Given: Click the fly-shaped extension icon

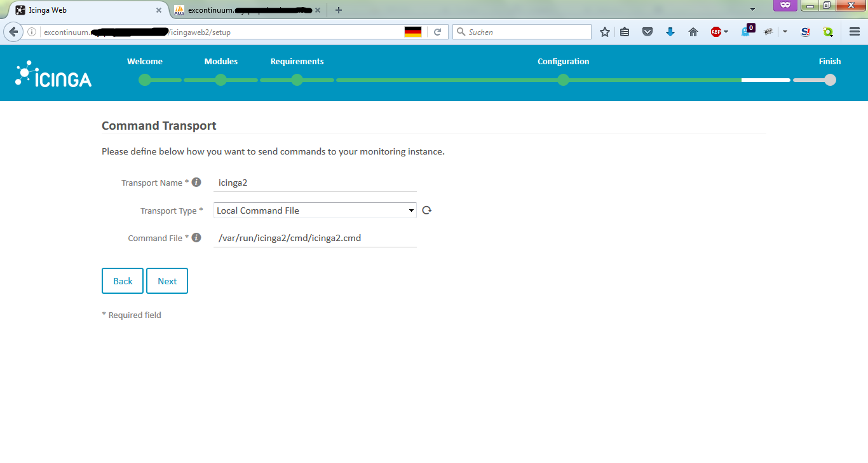Looking at the screenshot, I should pyautogui.click(x=768, y=32).
